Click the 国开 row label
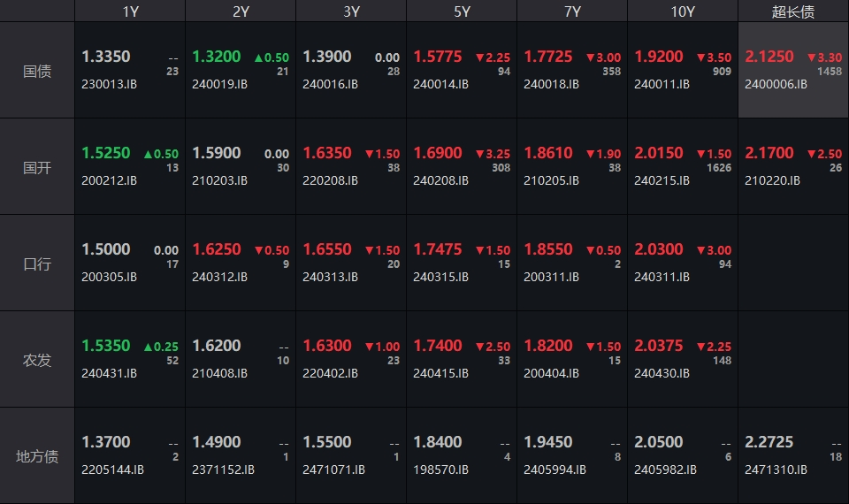 coord(37,167)
